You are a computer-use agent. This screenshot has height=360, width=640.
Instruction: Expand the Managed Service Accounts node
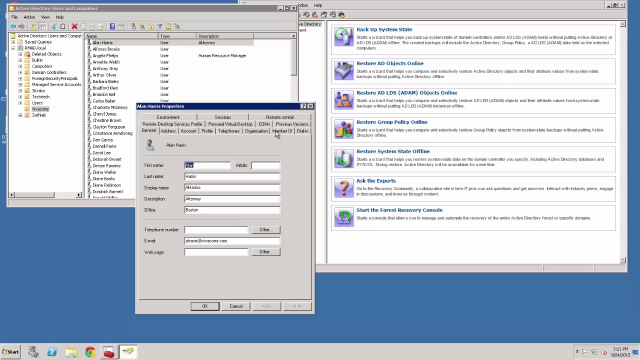tap(20, 84)
